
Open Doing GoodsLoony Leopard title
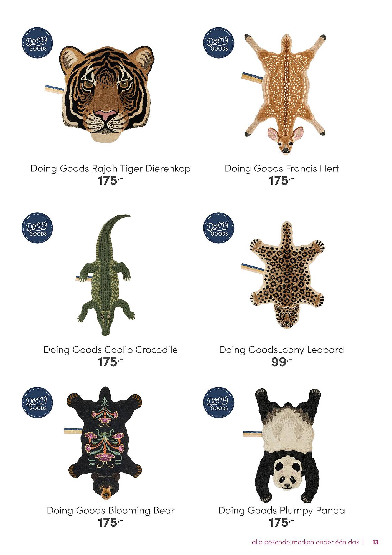tap(282, 350)
